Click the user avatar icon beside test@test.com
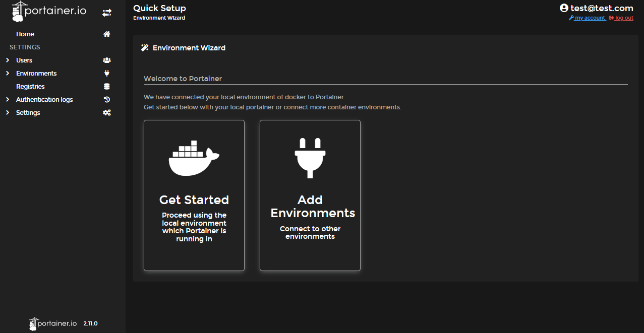The image size is (644, 333). point(564,8)
